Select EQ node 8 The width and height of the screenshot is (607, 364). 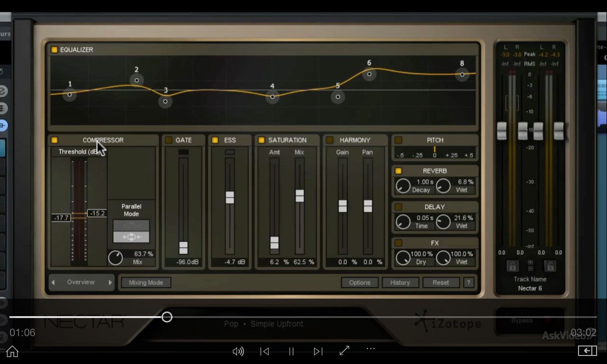[462, 74]
